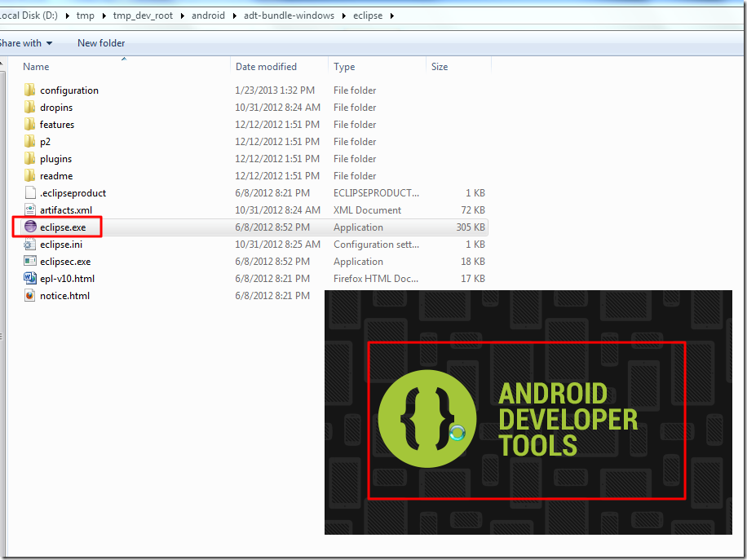Screen dimensions: 747x560
Task: Select the features folder icon
Action: 29,124
